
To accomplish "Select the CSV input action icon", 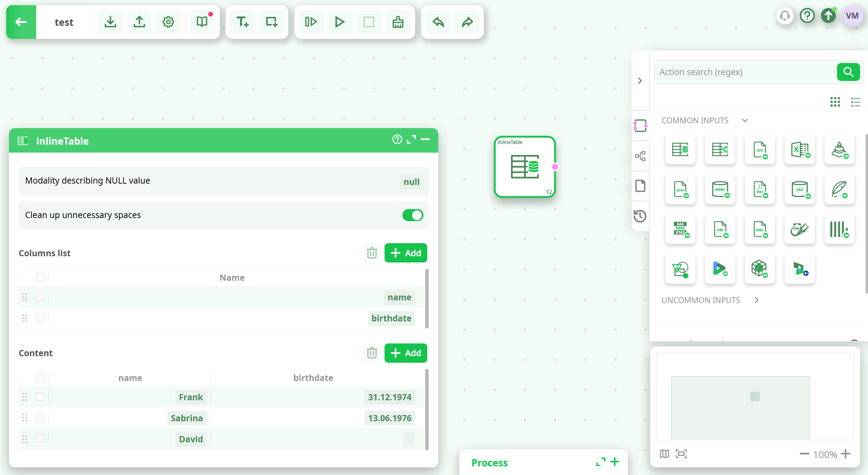I will coord(760,150).
